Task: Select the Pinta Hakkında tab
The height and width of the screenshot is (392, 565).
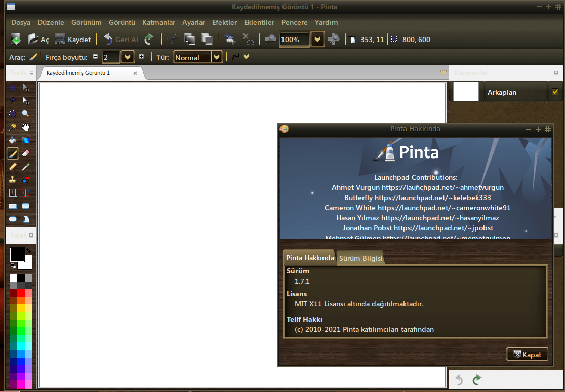Action: [x=310, y=258]
